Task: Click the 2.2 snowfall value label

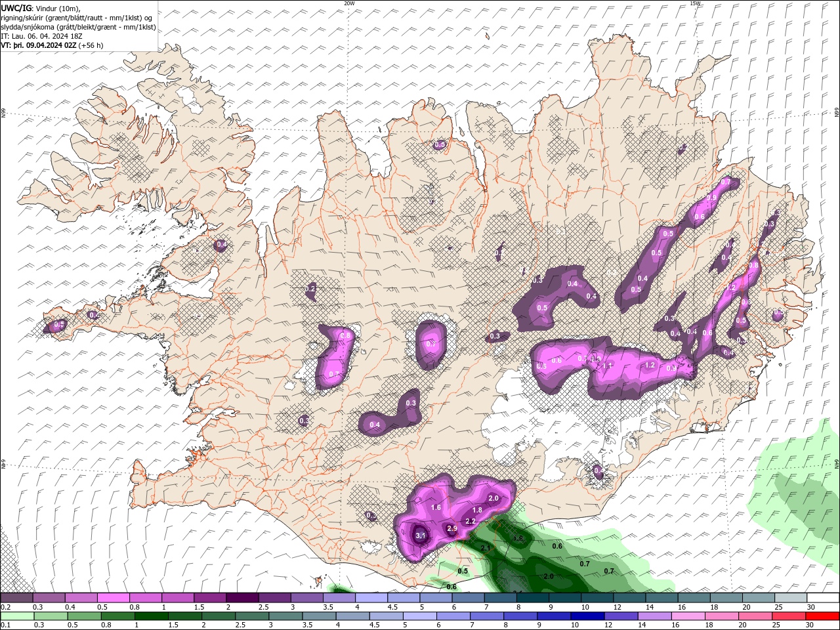Action: point(471,521)
